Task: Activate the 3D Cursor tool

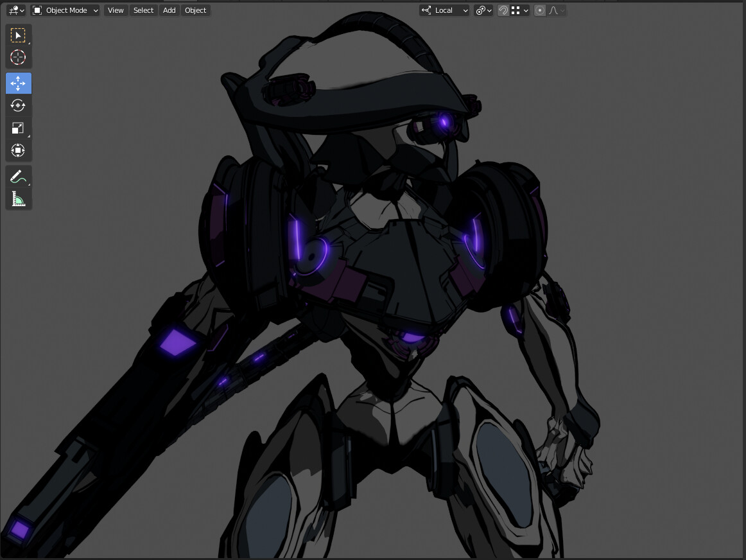Action: point(18,57)
